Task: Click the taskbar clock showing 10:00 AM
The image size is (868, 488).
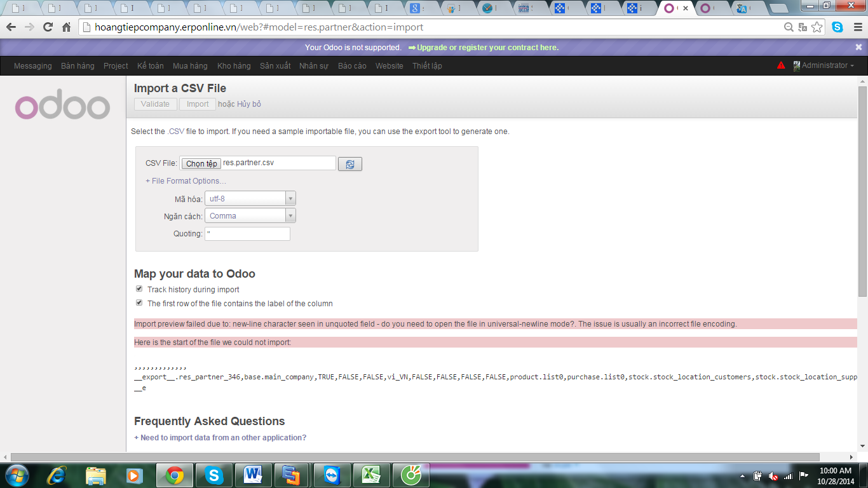Action: [836, 476]
